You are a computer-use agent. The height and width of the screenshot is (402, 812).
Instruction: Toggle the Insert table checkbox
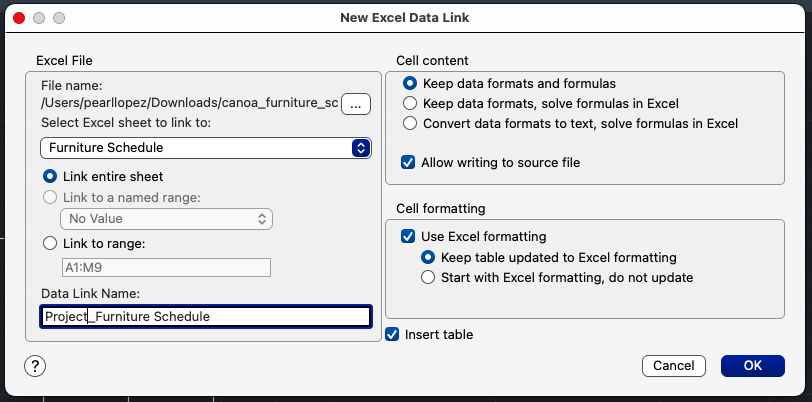393,334
